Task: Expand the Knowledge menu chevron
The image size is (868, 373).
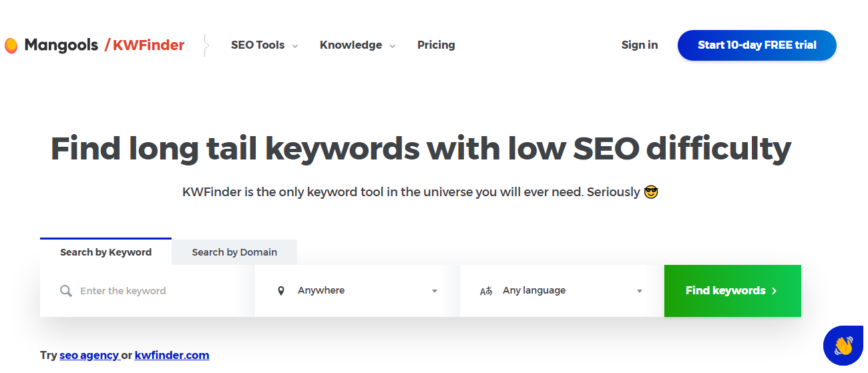Action: [393, 46]
